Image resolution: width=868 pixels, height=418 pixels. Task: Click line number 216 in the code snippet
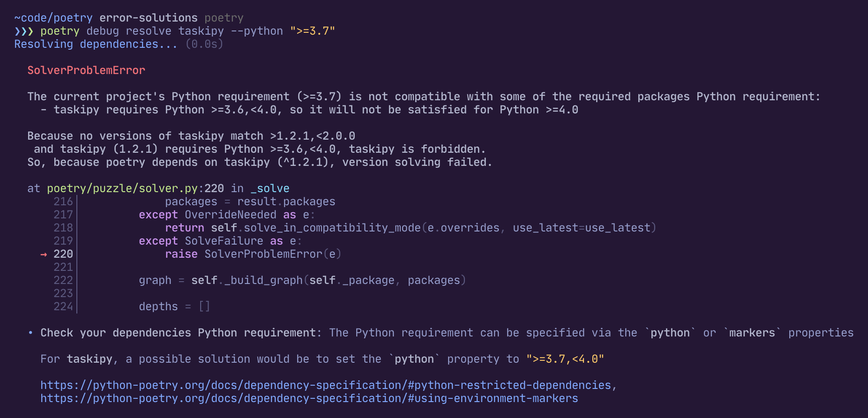(63, 202)
